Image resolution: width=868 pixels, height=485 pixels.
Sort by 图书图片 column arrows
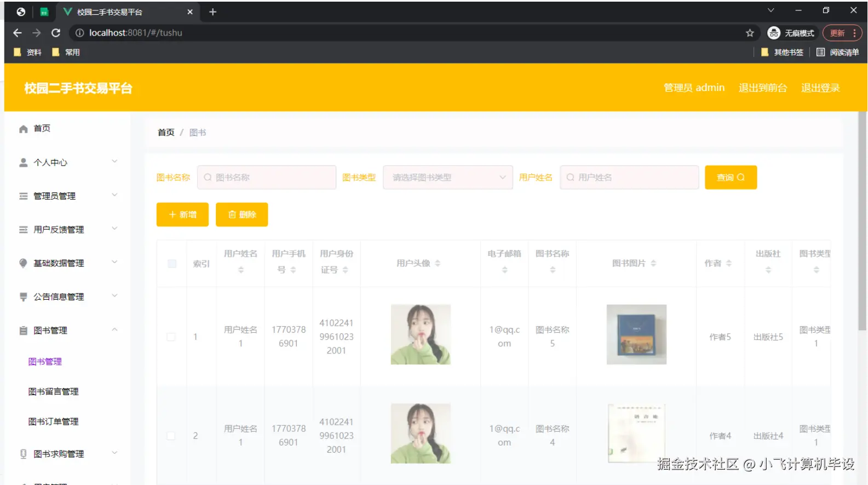pos(653,263)
